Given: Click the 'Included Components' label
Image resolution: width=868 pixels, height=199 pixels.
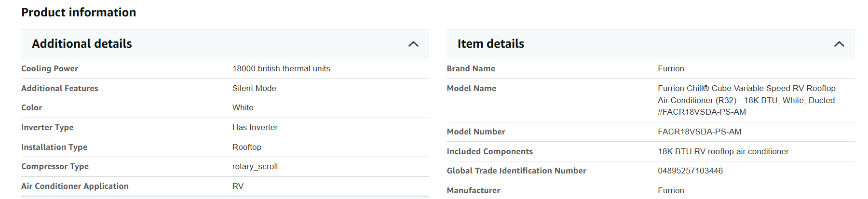Looking at the screenshot, I should coord(489,151).
